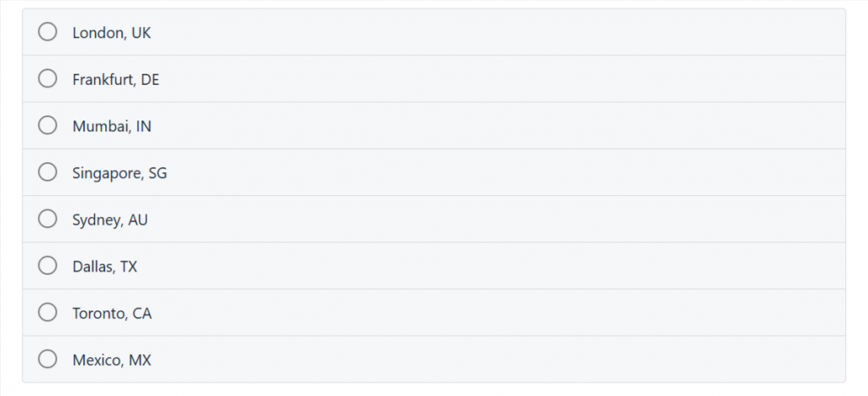Click the "Sydney, AU" label text

(110, 220)
